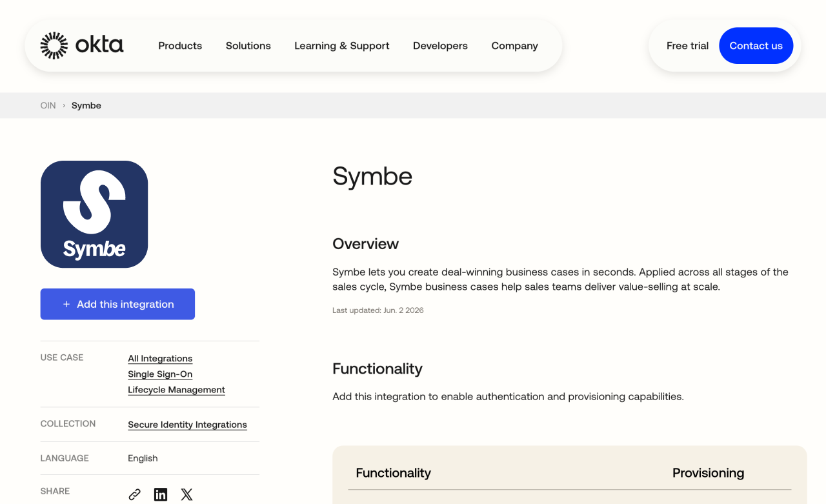
Task: Copy link via share link icon
Action: 134,494
